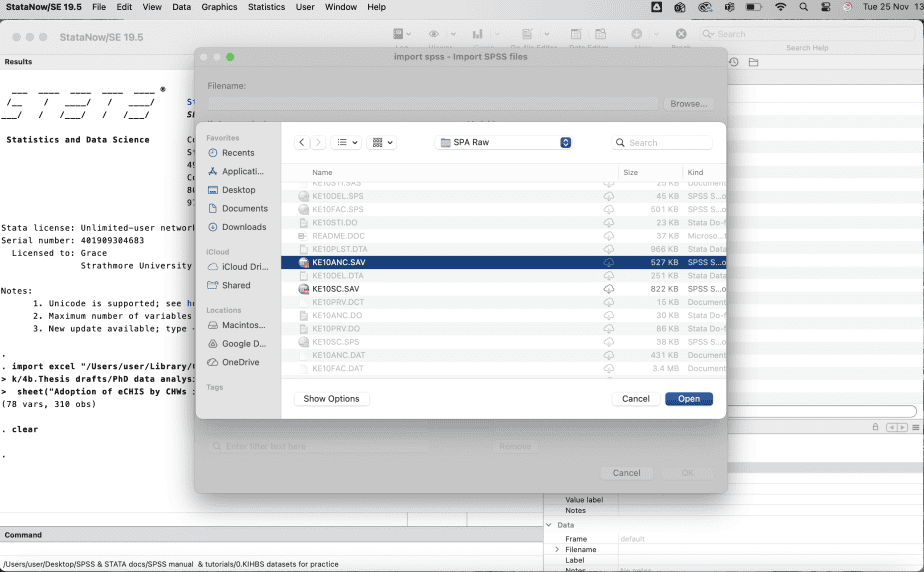
Task: Go to Downloads in the sidebar
Action: click(x=243, y=227)
